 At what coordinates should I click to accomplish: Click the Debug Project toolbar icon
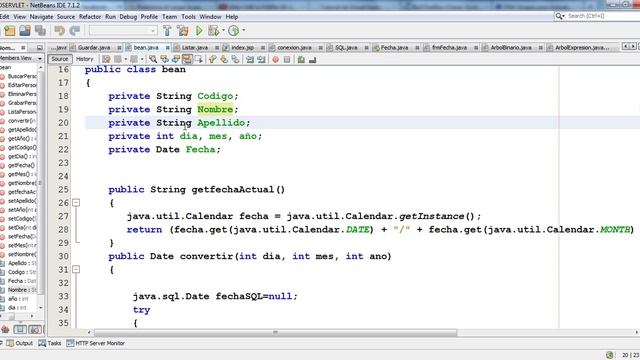point(213,31)
